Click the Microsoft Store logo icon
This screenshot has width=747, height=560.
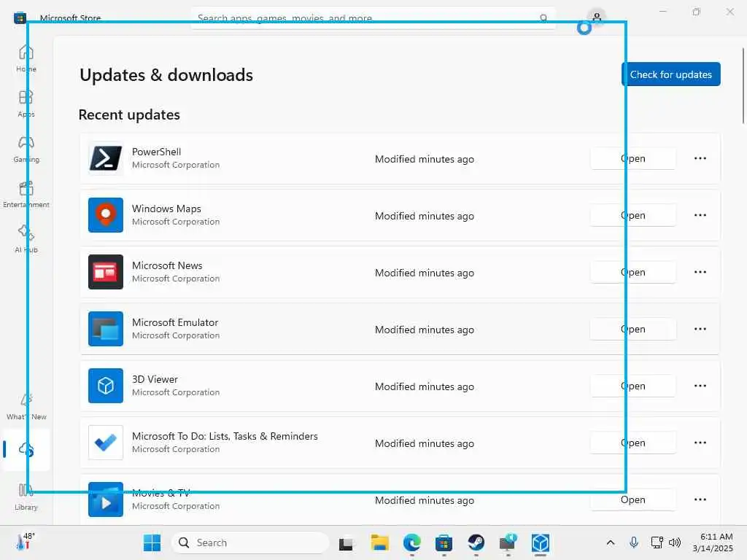(20, 18)
